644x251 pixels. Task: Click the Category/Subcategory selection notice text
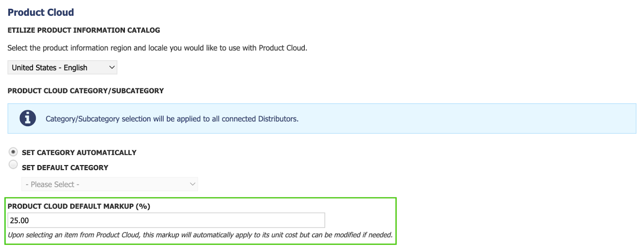(x=172, y=119)
